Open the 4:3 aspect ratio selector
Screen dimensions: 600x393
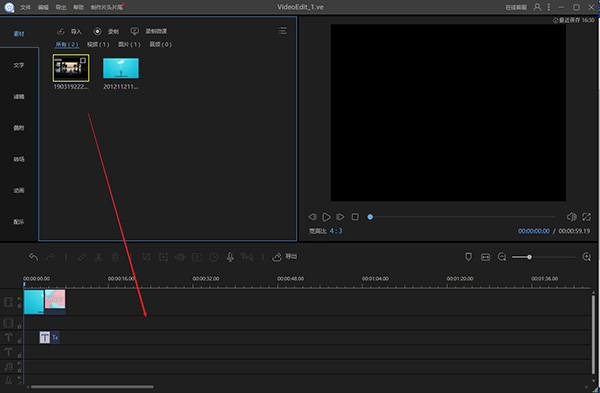(336, 231)
